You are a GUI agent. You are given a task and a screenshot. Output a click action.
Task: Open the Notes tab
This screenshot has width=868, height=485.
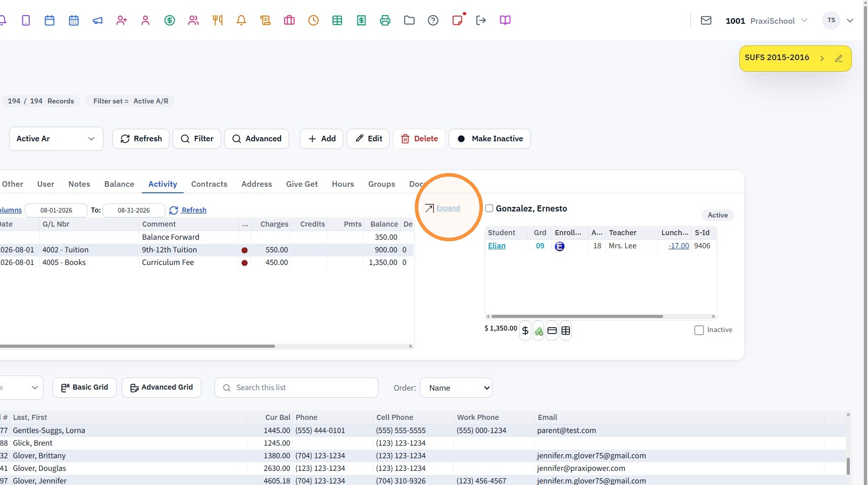click(x=79, y=184)
